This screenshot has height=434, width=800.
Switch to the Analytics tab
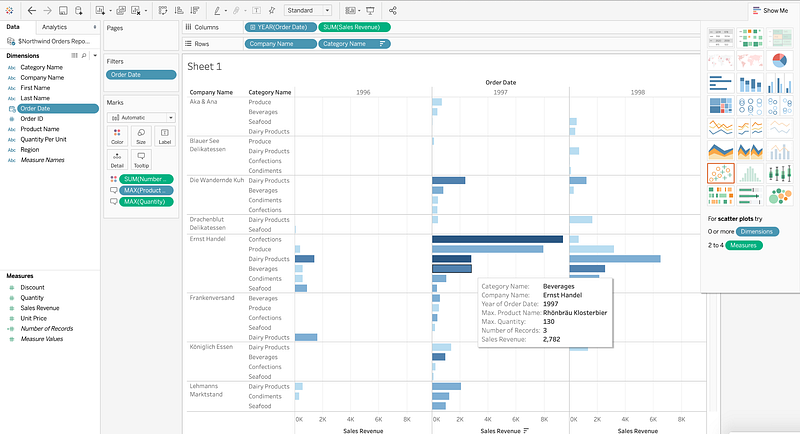[x=55, y=27]
